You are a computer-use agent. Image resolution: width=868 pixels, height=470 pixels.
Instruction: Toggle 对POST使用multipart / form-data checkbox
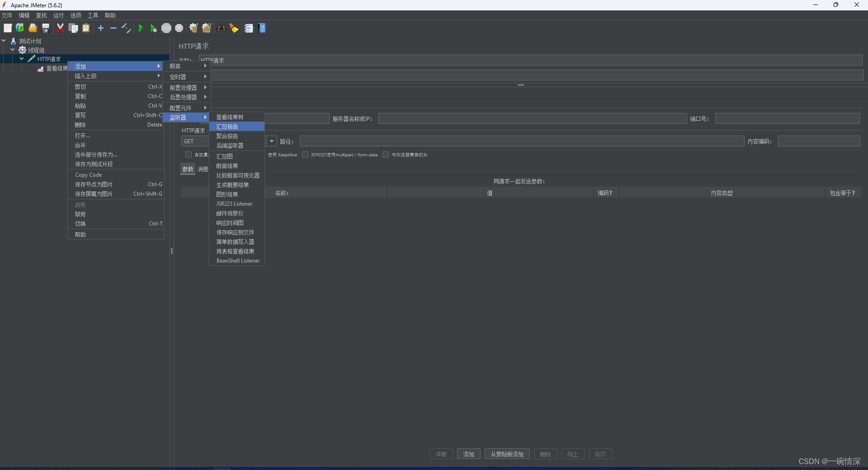pyautogui.click(x=305, y=155)
